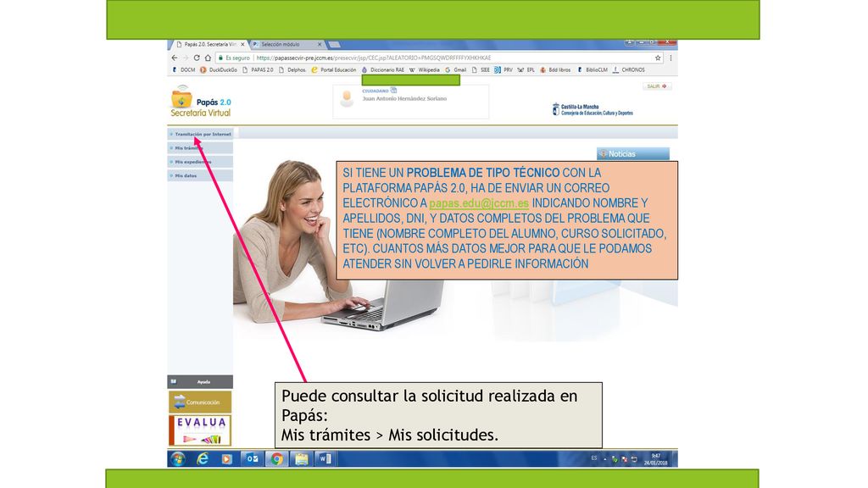Open the Wikipedia bookmark
The height and width of the screenshot is (488, 868).
(x=425, y=70)
